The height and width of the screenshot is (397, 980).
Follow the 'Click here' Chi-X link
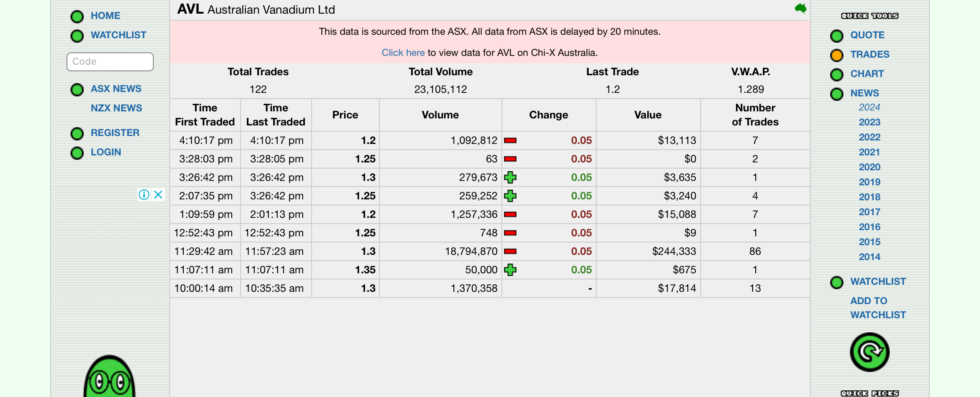(x=403, y=52)
